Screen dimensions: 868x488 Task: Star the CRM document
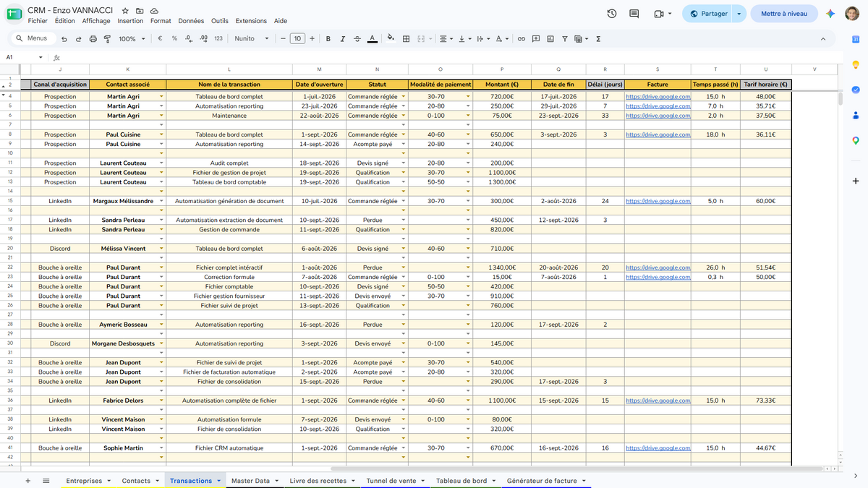point(125,11)
